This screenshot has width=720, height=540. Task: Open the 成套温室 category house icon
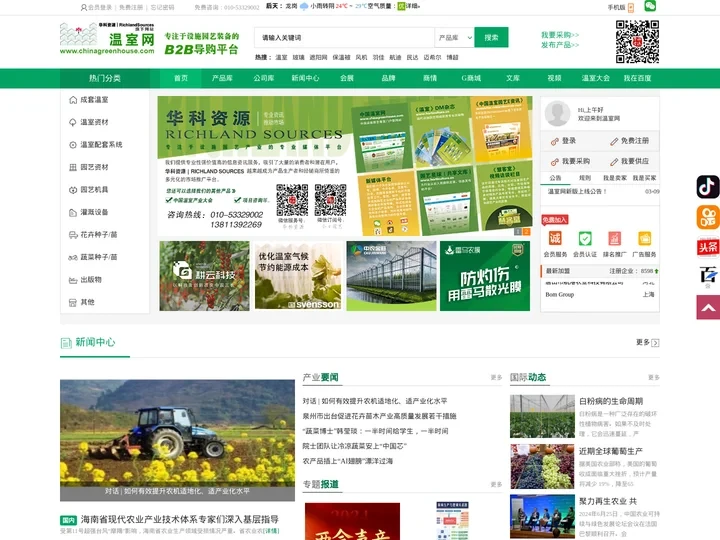click(73, 100)
